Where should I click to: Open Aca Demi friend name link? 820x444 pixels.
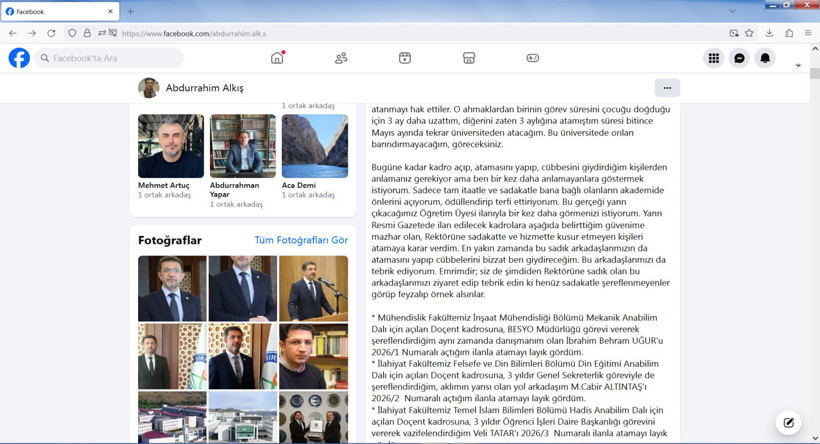[x=299, y=185]
